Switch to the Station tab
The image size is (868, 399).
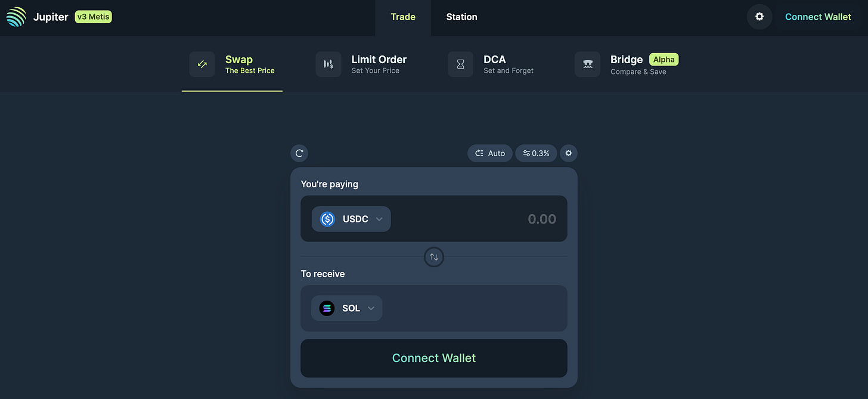(x=462, y=17)
